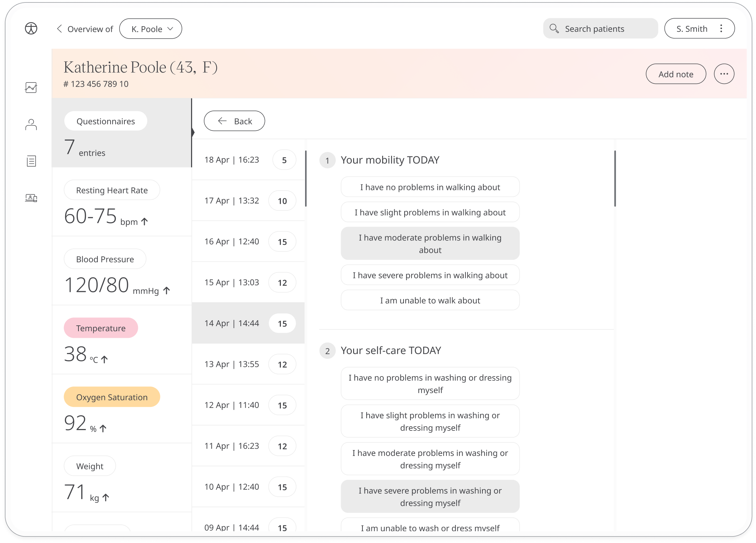Open the 18 Apr 16:23 entry
The height and width of the screenshot is (543, 756).
coord(248,160)
